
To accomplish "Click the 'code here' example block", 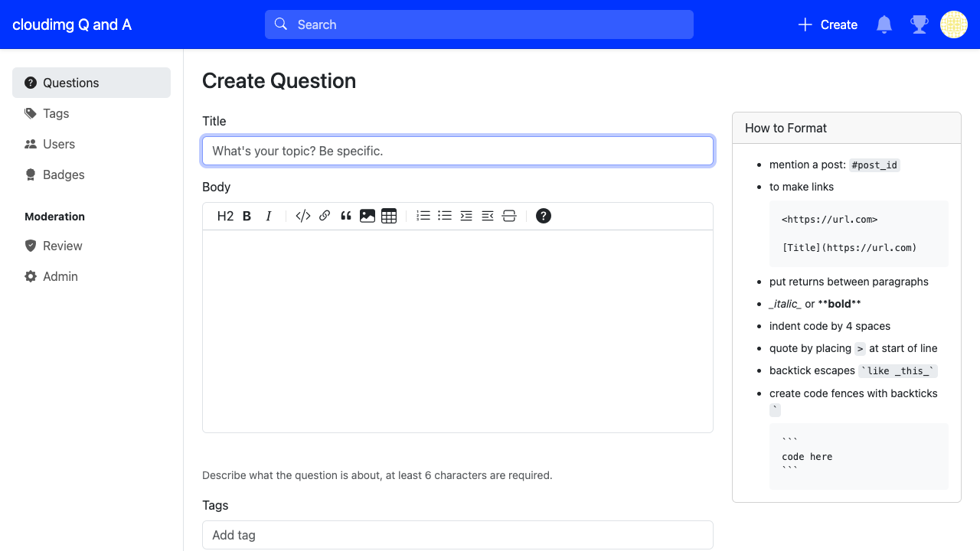I will coord(859,456).
